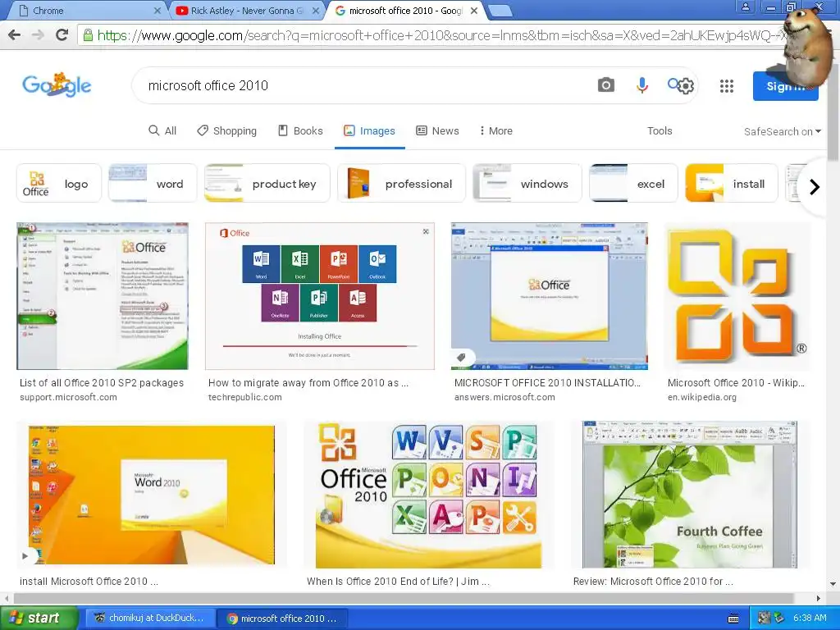This screenshot has height=630, width=840.
Task: Filter by the windows chip
Action: pos(527,183)
